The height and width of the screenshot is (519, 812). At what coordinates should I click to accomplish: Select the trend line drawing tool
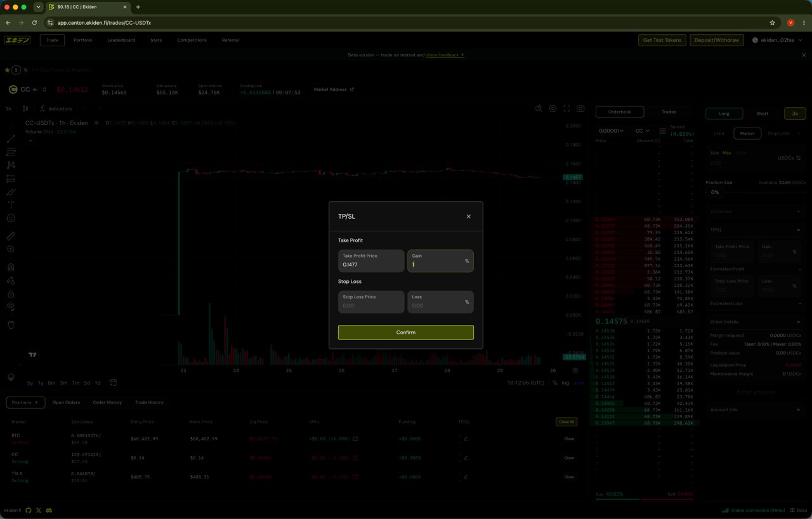(x=11, y=138)
